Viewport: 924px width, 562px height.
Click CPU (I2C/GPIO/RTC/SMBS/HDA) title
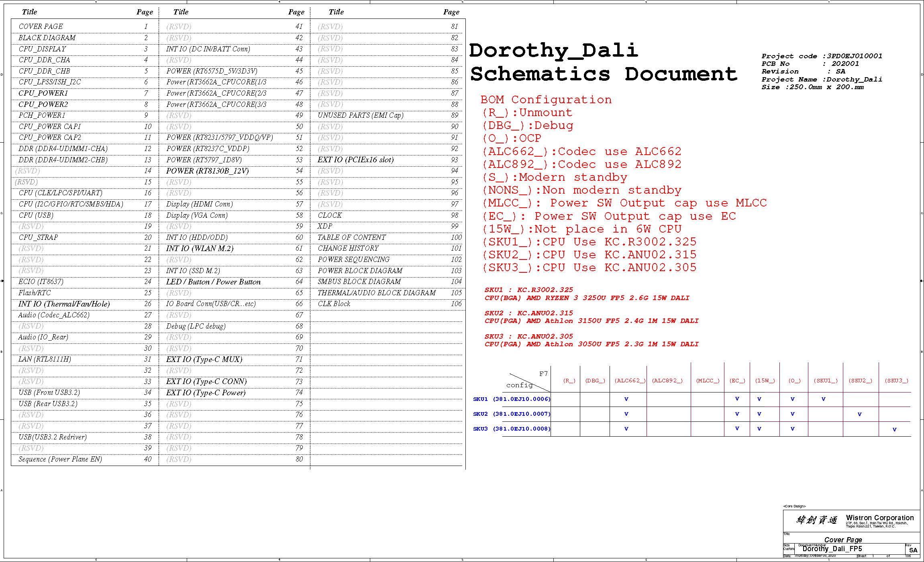pyautogui.click(x=71, y=204)
